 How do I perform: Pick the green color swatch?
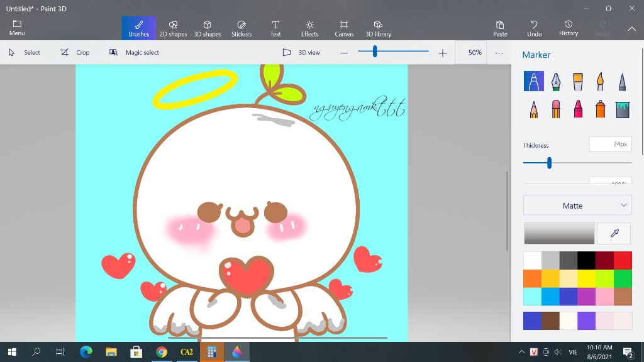click(x=623, y=278)
